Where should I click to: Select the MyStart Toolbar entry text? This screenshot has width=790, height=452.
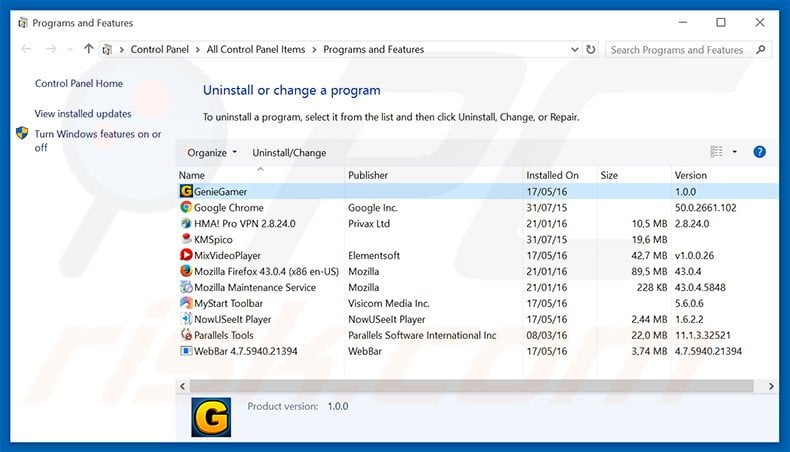pyautogui.click(x=228, y=303)
